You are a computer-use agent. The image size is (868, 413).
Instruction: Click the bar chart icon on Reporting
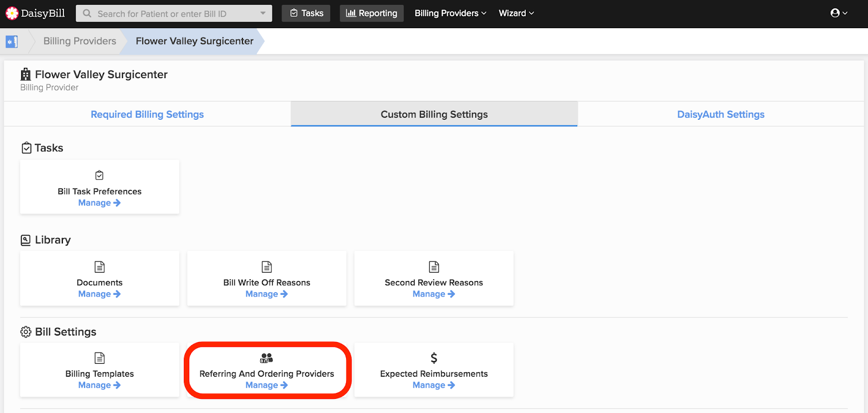click(x=351, y=13)
